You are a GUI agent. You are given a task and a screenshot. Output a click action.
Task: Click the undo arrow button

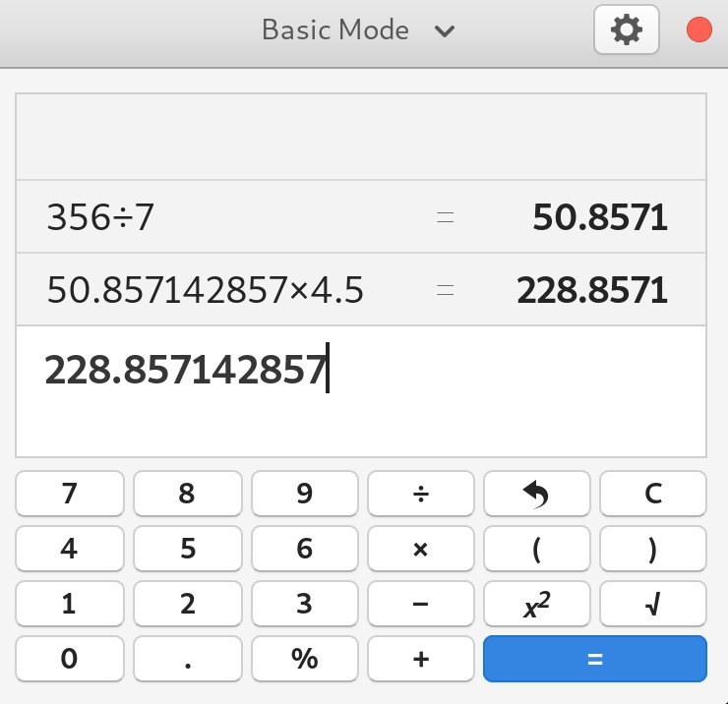tap(537, 494)
